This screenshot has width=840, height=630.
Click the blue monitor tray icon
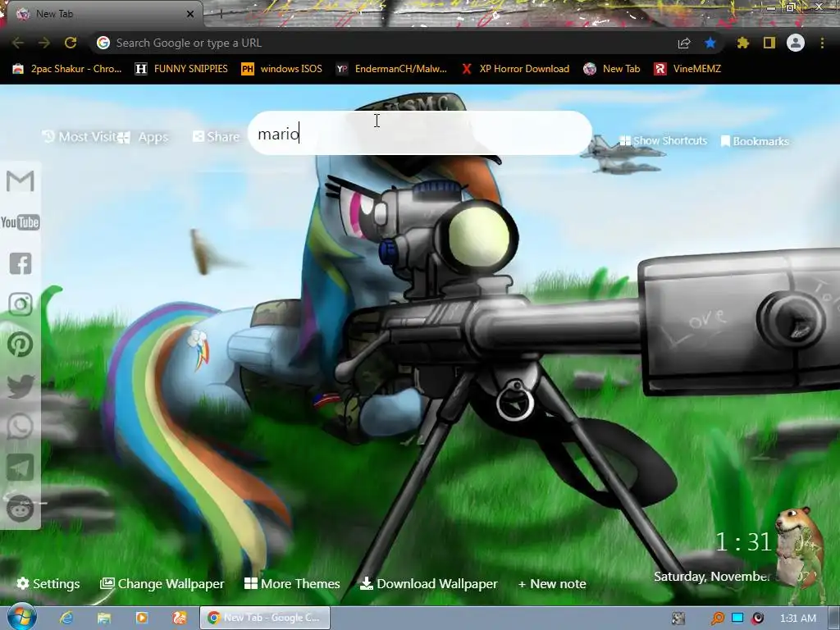(x=737, y=618)
